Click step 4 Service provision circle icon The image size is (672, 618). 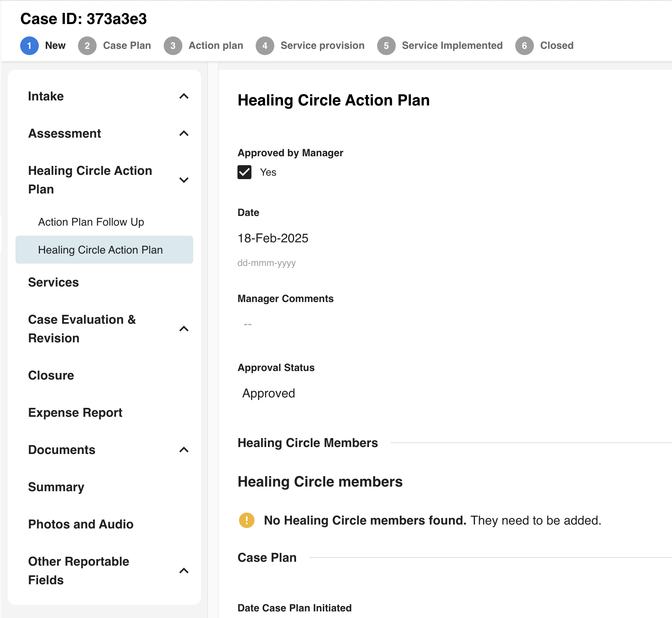point(265,46)
